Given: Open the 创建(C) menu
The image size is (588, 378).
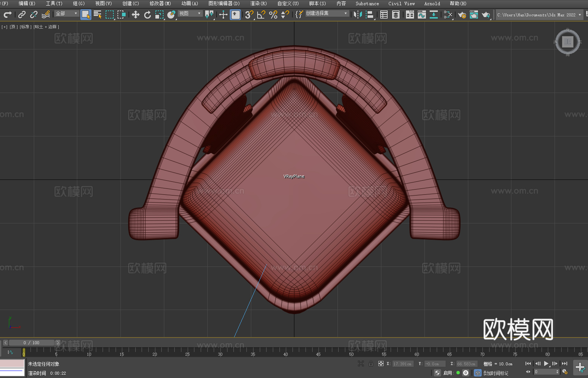Looking at the screenshot, I should point(130,3).
